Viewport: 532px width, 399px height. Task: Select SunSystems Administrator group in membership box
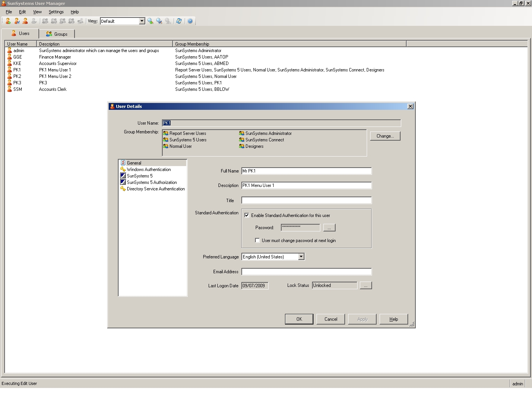[265, 133]
